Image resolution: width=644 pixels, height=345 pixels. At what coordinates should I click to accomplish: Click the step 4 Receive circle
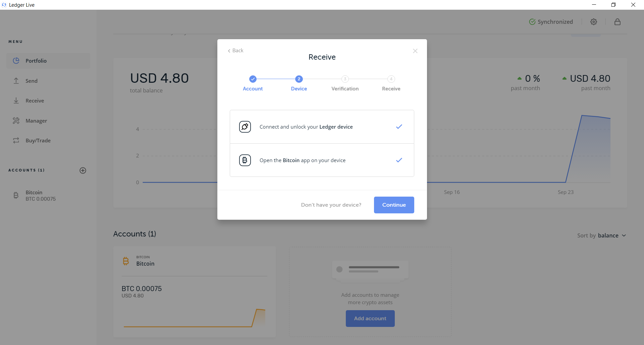391,79
